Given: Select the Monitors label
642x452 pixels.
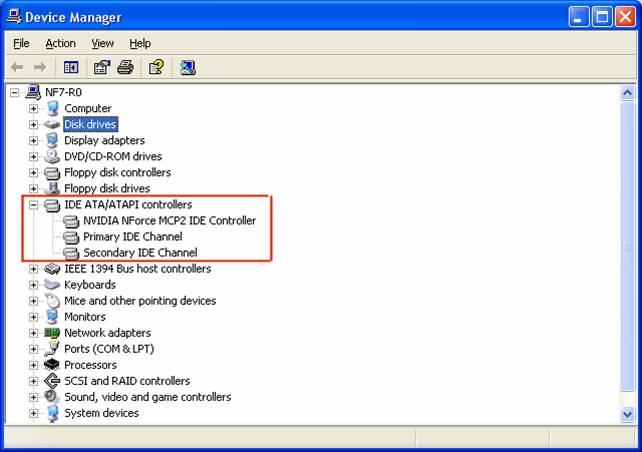Looking at the screenshot, I should click(x=85, y=317).
